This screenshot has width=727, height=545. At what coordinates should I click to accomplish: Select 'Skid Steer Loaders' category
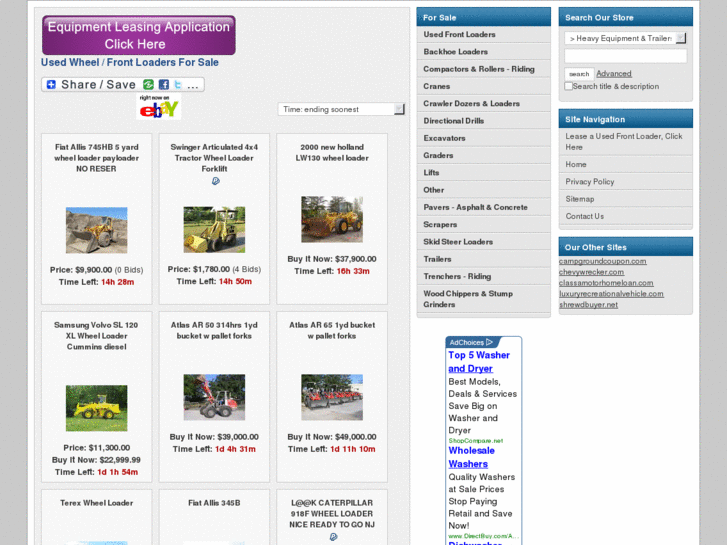point(484,242)
